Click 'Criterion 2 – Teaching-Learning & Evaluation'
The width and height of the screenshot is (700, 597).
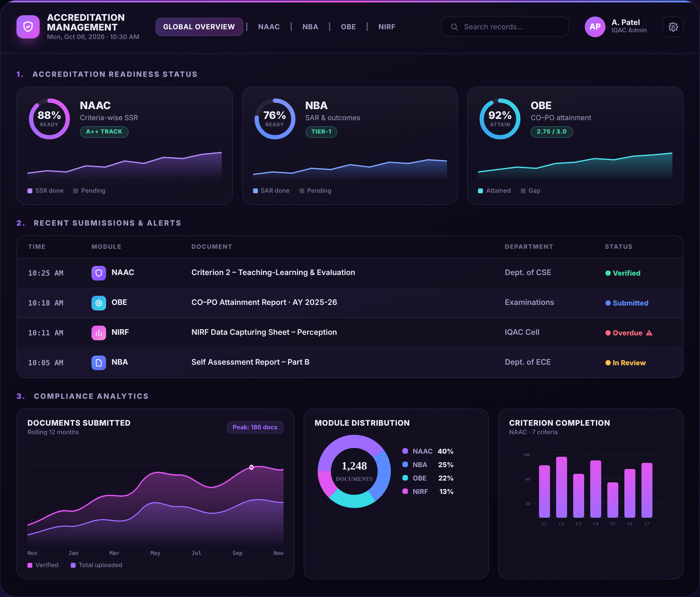(273, 272)
